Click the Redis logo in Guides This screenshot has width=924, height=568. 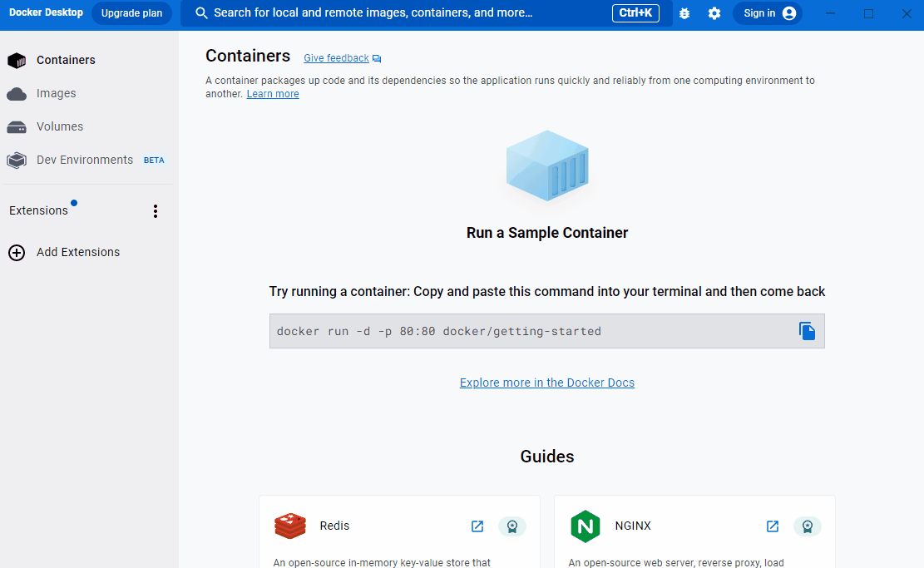point(290,526)
